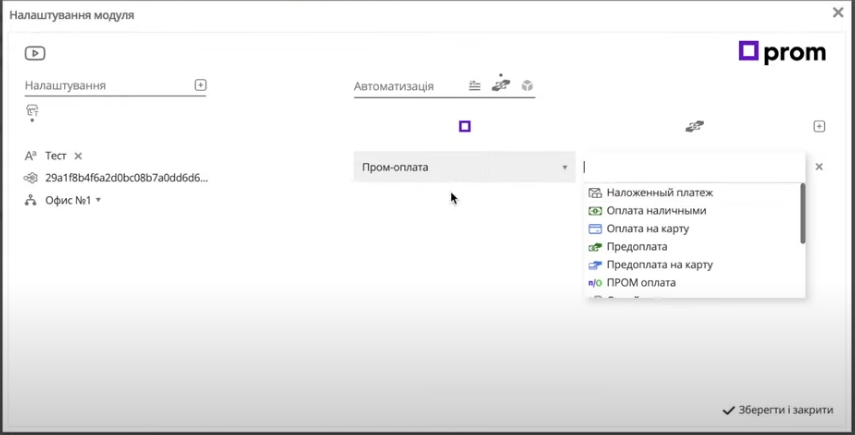Open the video tutorial play icon

pos(34,54)
